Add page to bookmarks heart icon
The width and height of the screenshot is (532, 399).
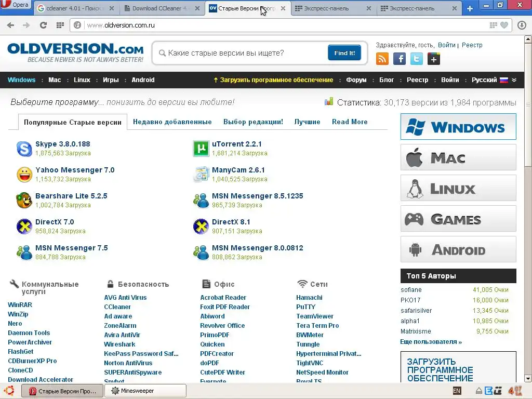(504, 25)
